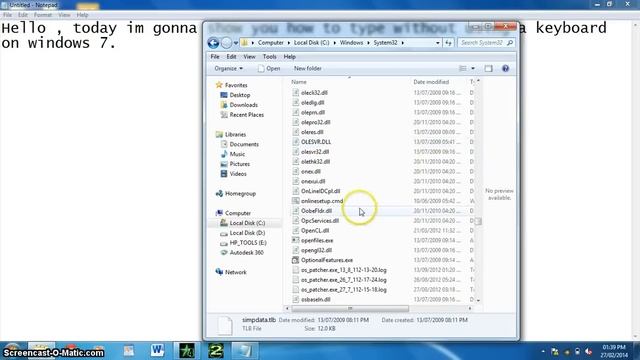
Task: Click the volume icon in system tray
Action: click(588, 351)
